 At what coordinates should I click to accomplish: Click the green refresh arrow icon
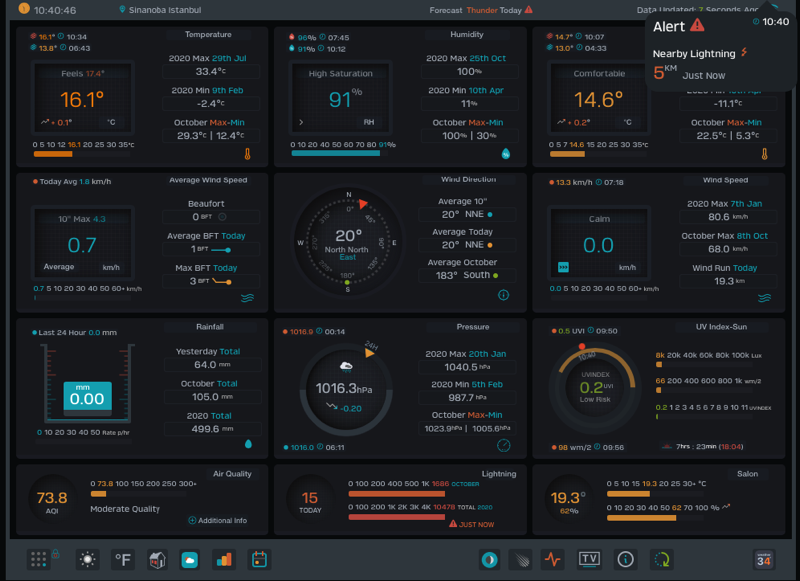click(662, 560)
